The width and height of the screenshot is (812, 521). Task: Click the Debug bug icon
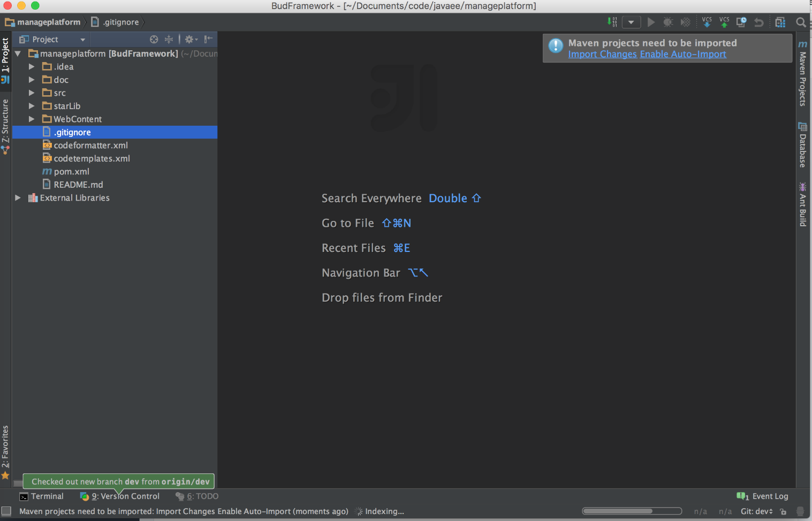tap(668, 22)
